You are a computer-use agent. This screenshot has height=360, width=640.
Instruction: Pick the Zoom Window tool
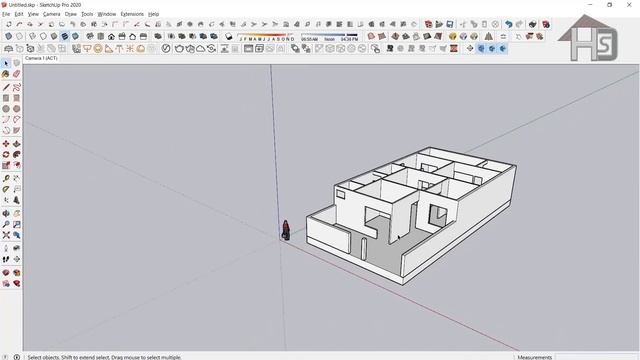(16, 224)
